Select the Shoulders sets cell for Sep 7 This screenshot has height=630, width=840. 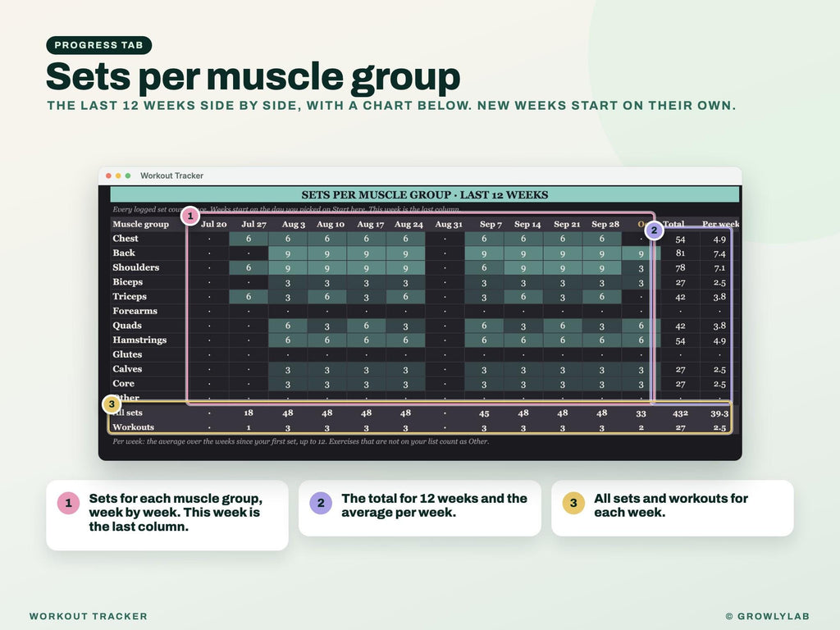484,267
